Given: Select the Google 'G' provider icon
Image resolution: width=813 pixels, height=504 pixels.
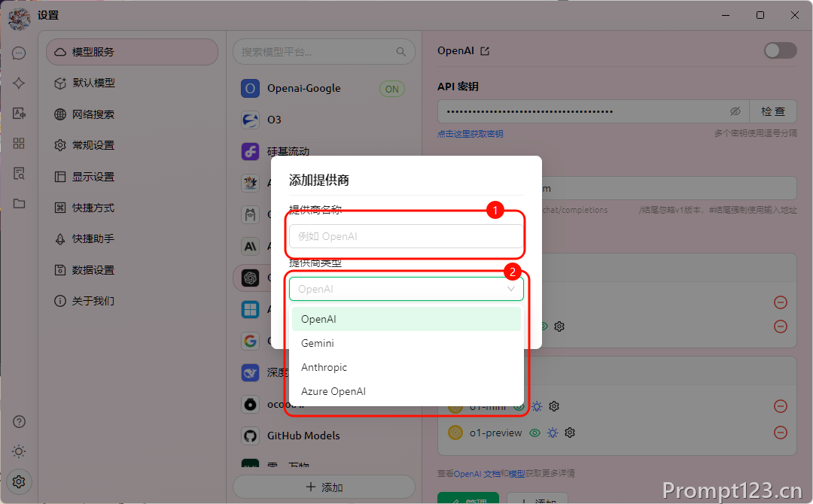Looking at the screenshot, I should point(250,341).
